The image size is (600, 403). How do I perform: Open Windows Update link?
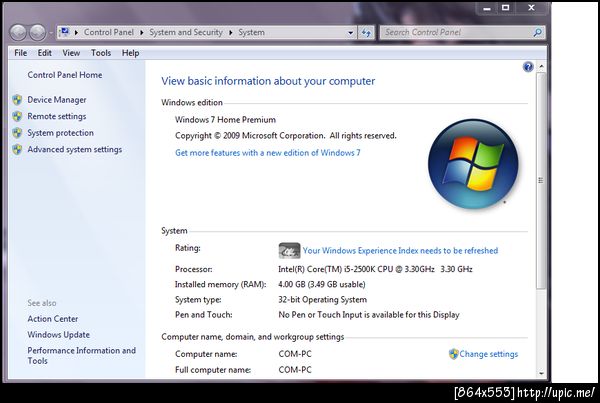pyautogui.click(x=59, y=334)
